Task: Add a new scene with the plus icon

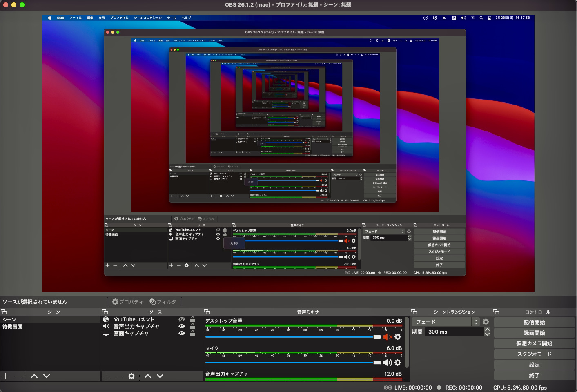Action: coord(6,376)
